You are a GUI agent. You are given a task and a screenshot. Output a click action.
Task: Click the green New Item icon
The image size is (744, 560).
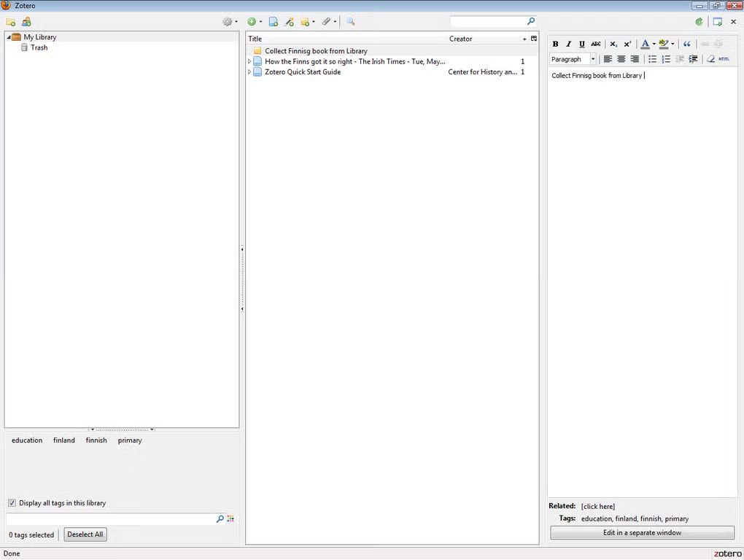(252, 22)
